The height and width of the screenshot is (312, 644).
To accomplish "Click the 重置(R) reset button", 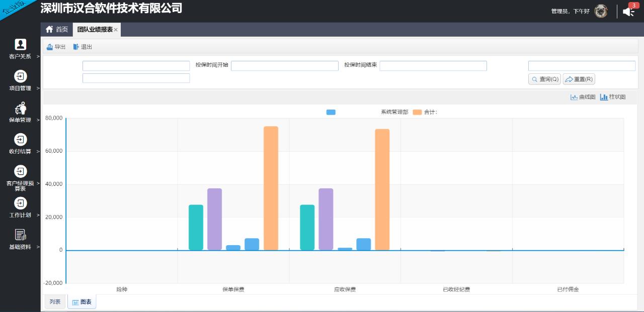I will coord(579,79).
